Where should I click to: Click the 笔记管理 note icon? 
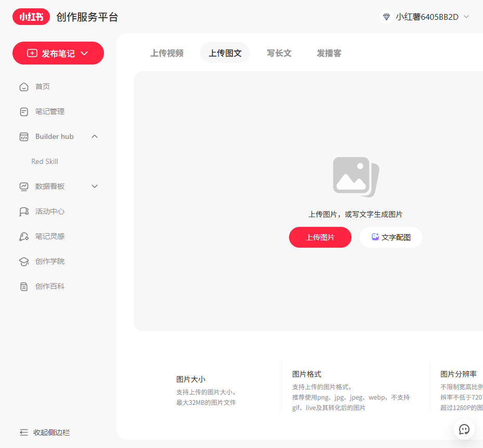tap(24, 112)
